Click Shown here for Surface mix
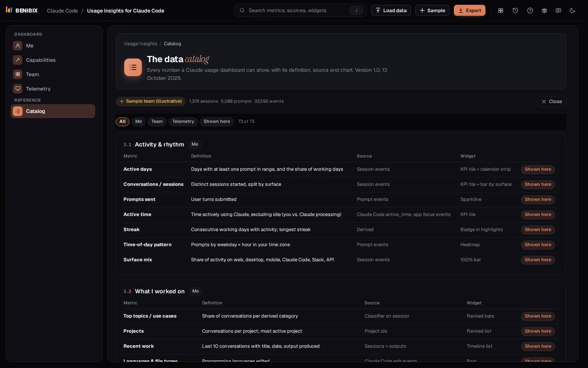The height and width of the screenshot is (368, 588). (x=538, y=260)
